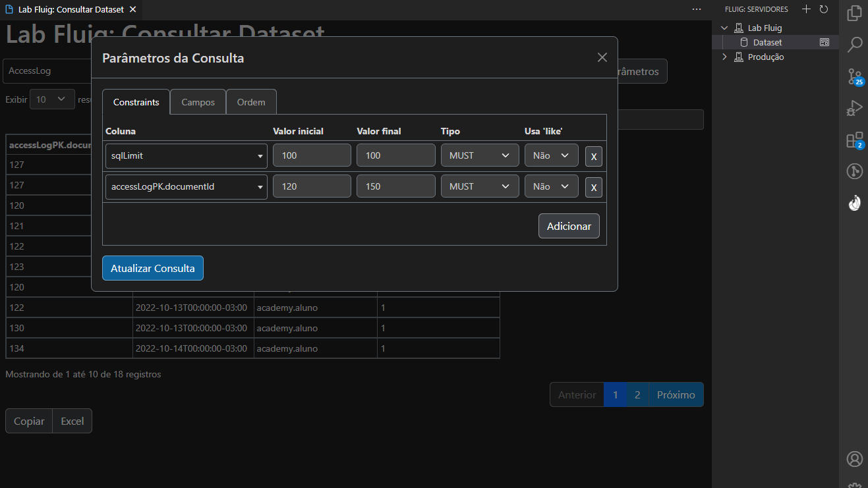The height and width of the screenshot is (488, 868).
Task: Open the Accounts menu icon
Action: click(x=855, y=459)
